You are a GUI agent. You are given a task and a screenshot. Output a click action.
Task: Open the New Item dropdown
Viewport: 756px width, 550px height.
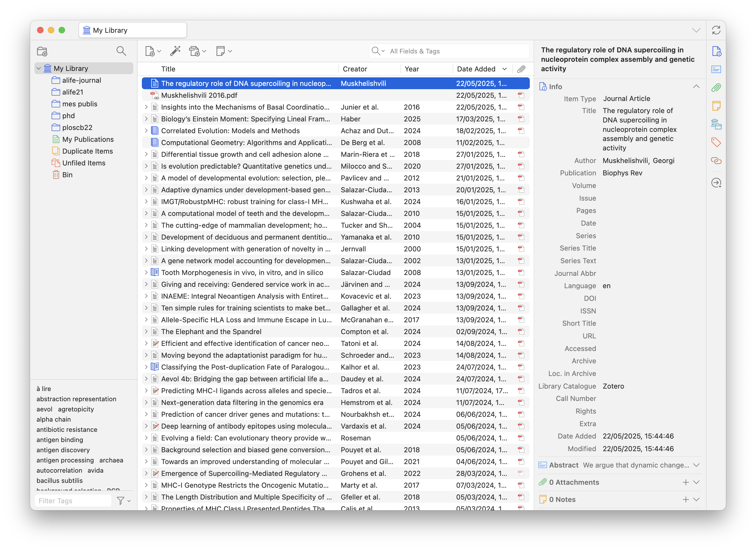(x=153, y=51)
